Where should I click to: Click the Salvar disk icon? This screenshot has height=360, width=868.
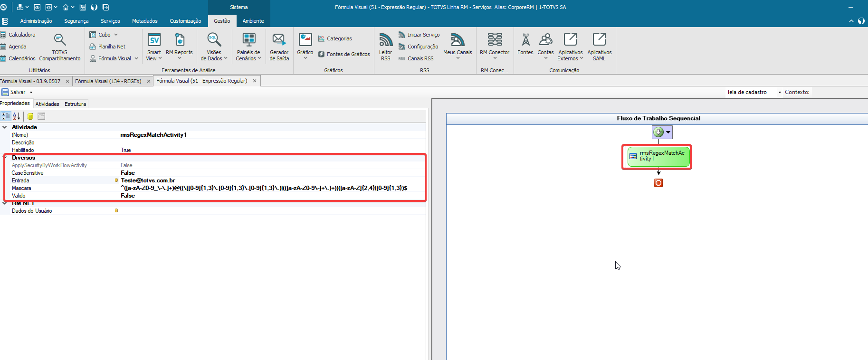coord(5,92)
